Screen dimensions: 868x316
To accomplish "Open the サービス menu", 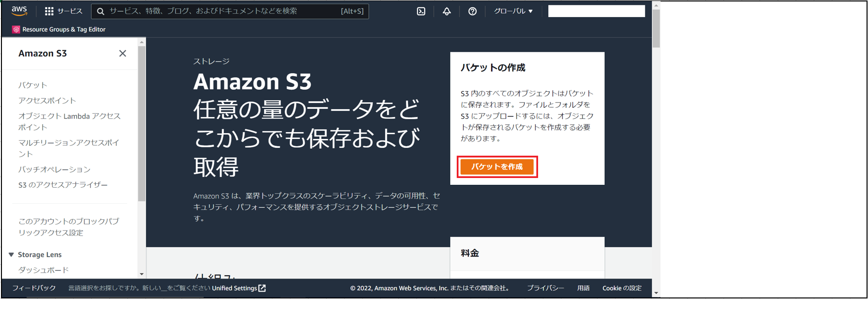I will [64, 11].
